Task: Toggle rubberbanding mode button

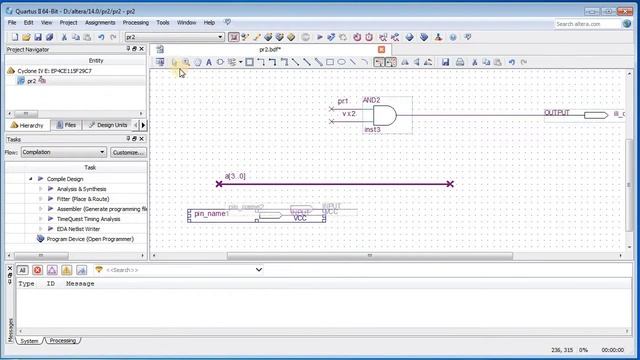Action: [379, 62]
